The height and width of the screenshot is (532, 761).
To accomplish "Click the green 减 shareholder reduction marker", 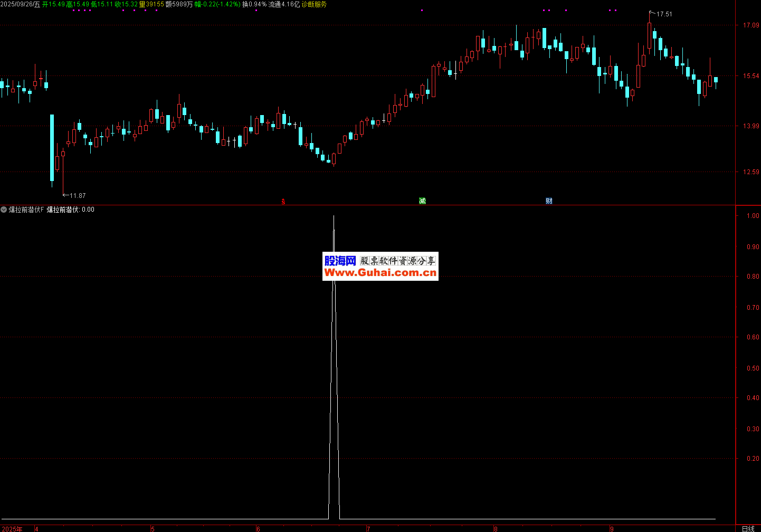I will (422, 201).
